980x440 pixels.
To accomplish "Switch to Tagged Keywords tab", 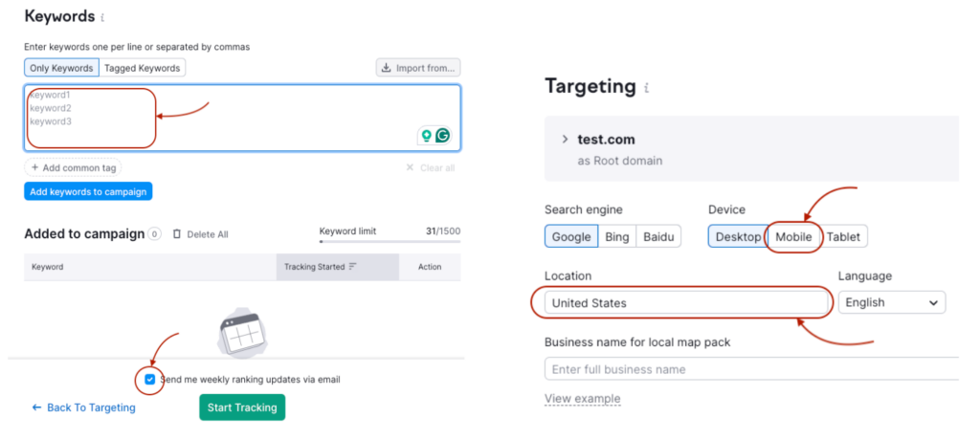I will [x=142, y=68].
